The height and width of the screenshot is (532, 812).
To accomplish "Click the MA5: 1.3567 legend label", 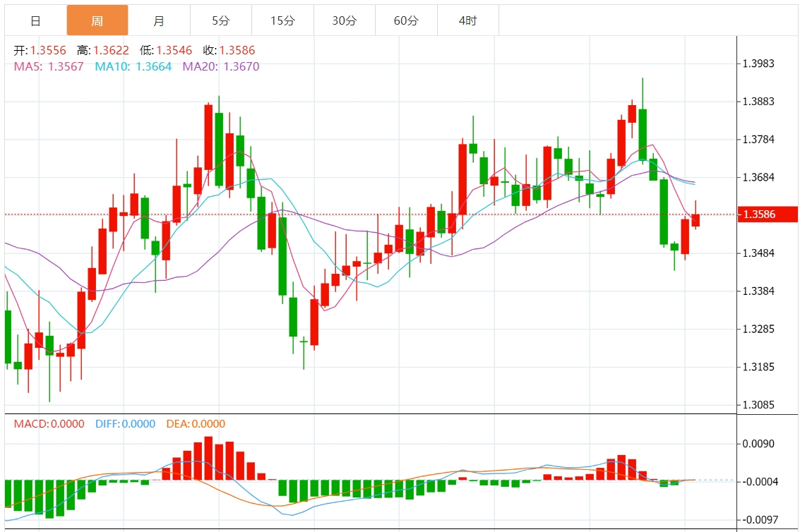I will tap(49, 67).
